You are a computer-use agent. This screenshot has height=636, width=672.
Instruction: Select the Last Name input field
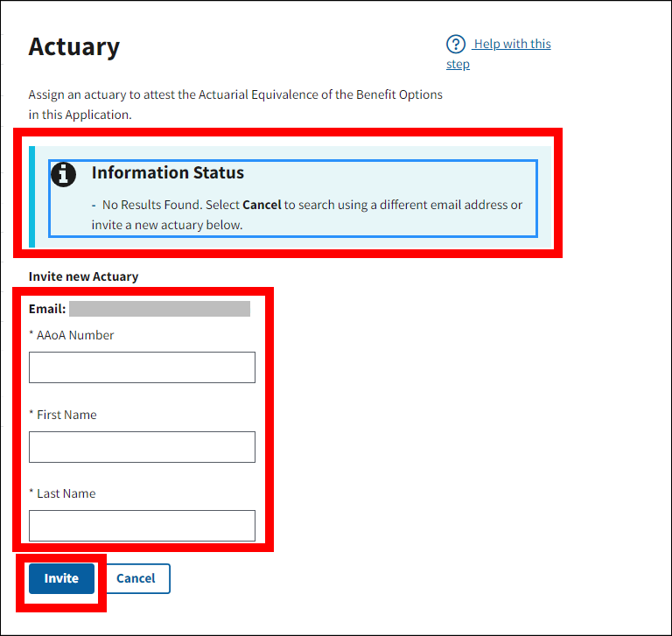click(142, 526)
